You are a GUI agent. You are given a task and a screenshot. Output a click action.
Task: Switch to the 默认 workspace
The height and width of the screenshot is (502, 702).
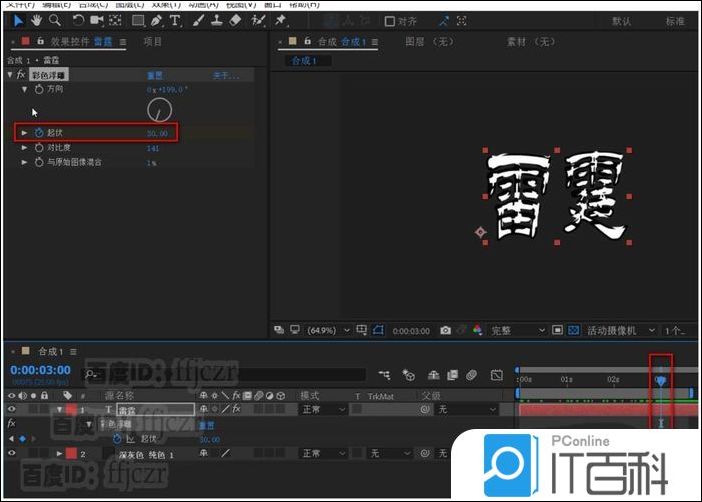pyautogui.click(x=621, y=21)
